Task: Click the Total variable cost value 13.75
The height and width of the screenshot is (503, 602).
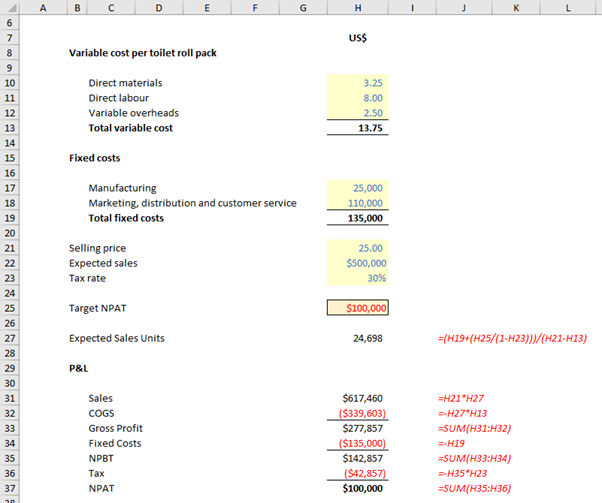Action: coord(357,128)
